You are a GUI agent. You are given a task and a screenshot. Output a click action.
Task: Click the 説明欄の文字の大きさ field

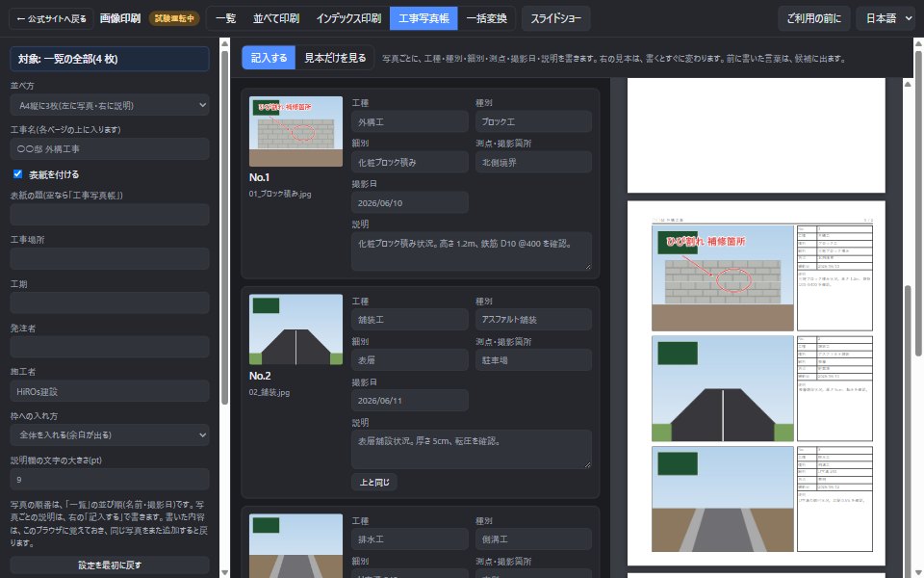tap(110, 480)
